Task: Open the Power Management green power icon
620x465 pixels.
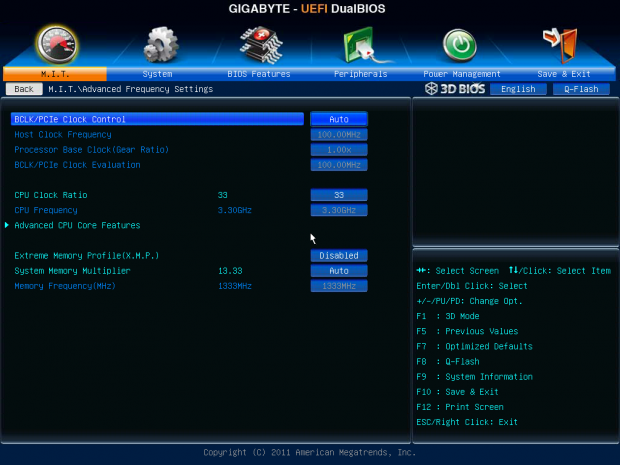Action: point(460,45)
